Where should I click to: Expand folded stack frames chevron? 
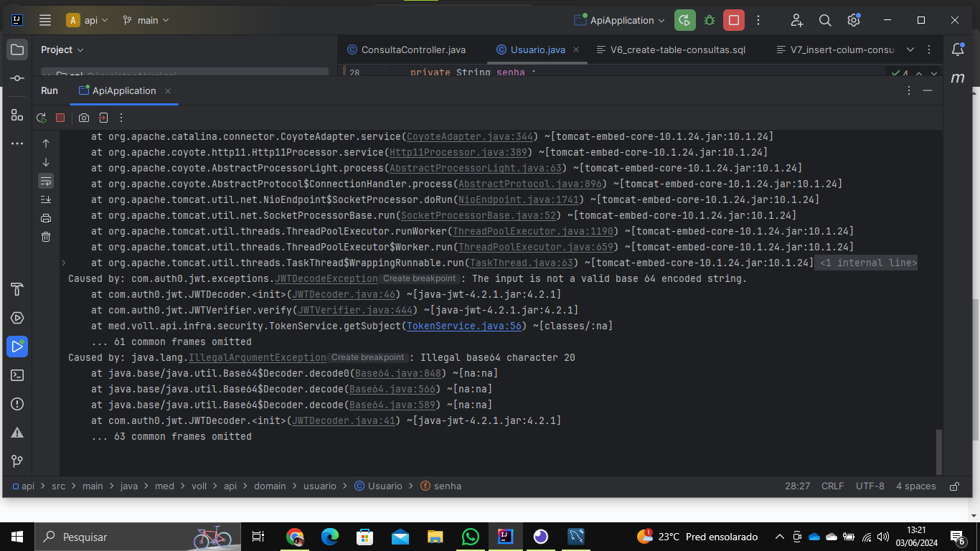(64, 263)
